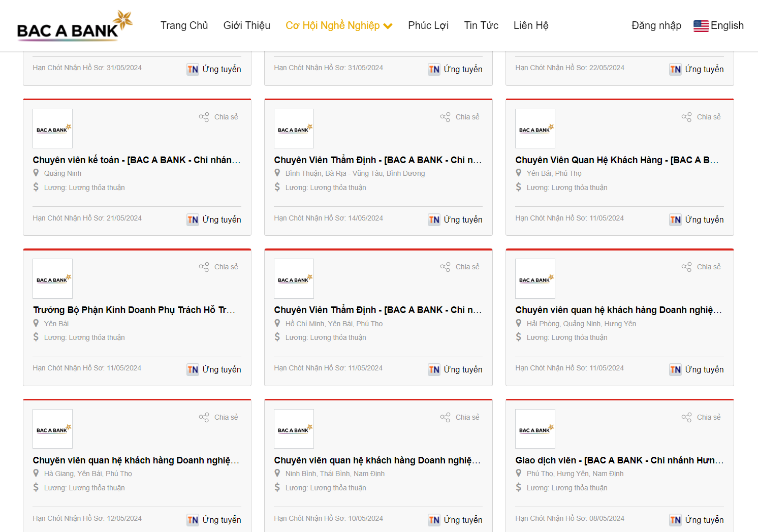Open Doanh nghiệp job title above Hà Giang

point(136,460)
